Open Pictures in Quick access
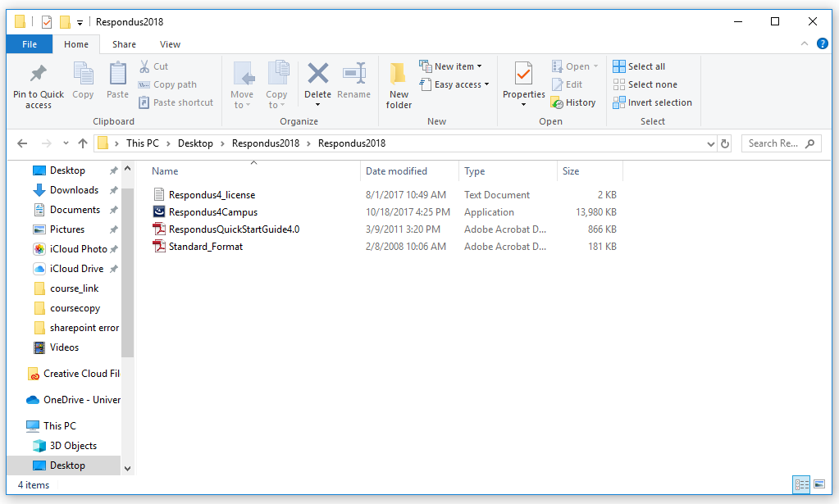Screen dimensions: 839x504 67,229
